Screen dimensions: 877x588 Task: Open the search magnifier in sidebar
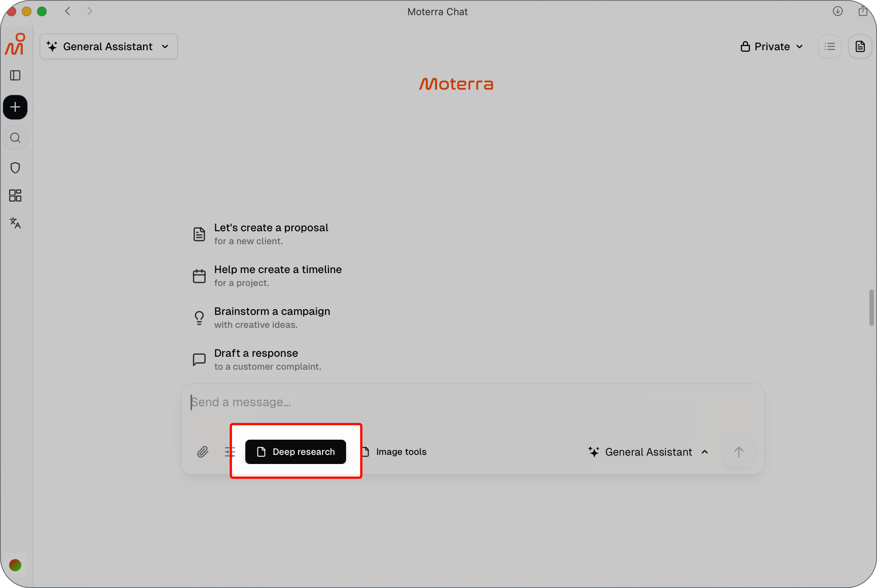tap(15, 138)
